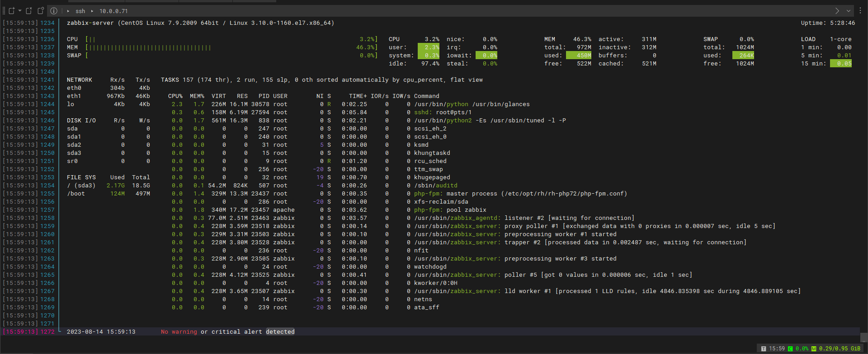The image size is (868, 354).
Task: Select the ksmd process row
Action: click(x=300, y=145)
